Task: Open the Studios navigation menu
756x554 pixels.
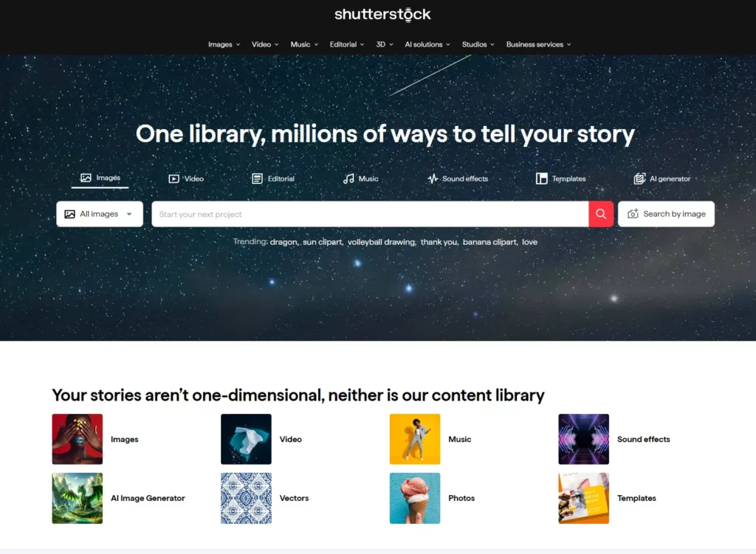Action: click(x=478, y=44)
